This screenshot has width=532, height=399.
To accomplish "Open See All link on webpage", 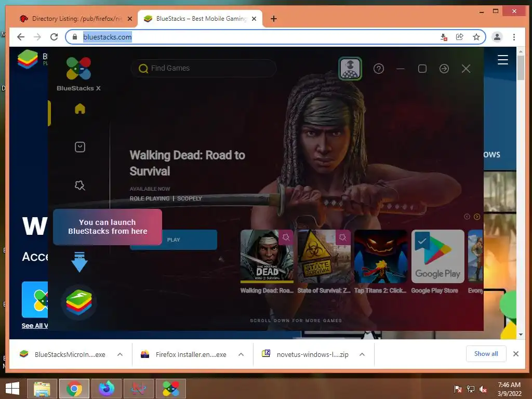I will (x=35, y=326).
